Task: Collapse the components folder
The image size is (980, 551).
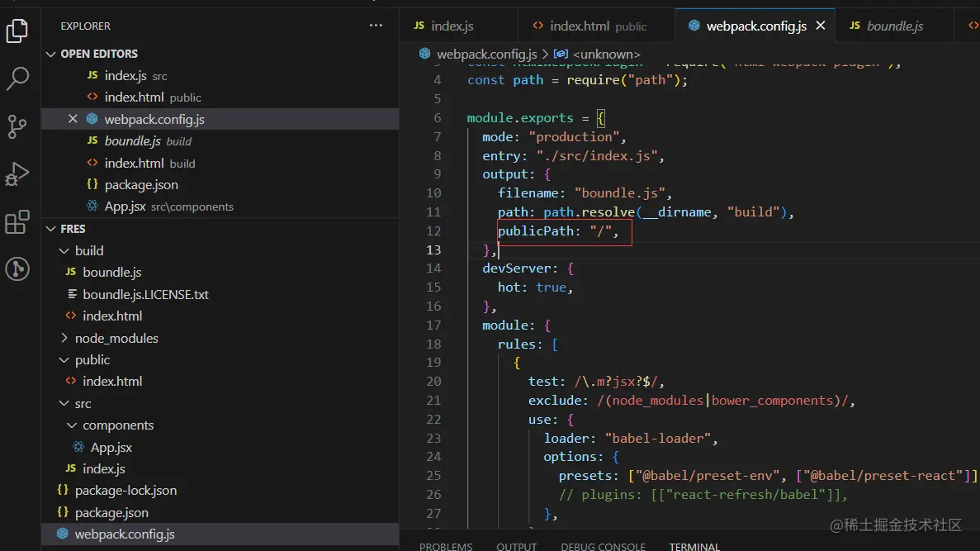Action: [72, 425]
